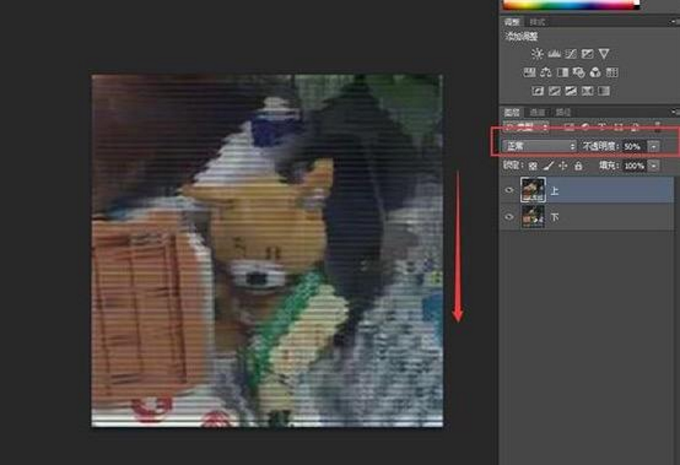Open the fill slider dropdown arrow
The height and width of the screenshot is (465, 680).
(654, 166)
